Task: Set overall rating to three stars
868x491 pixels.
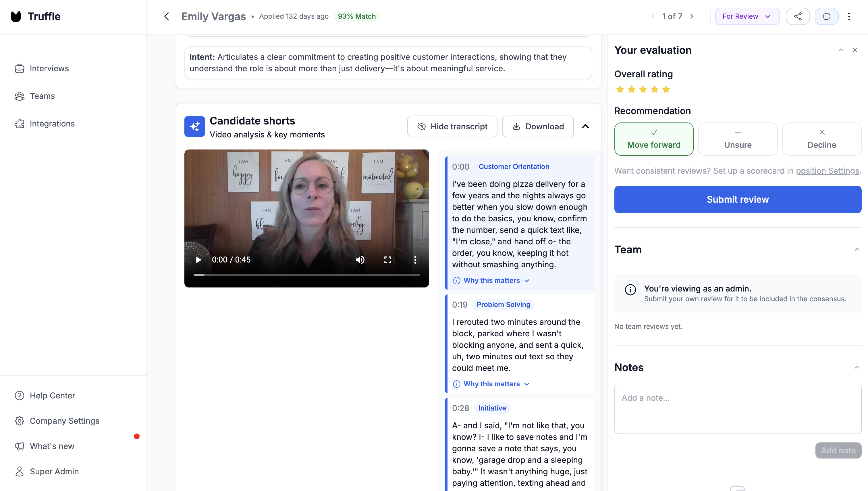Action: point(643,89)
